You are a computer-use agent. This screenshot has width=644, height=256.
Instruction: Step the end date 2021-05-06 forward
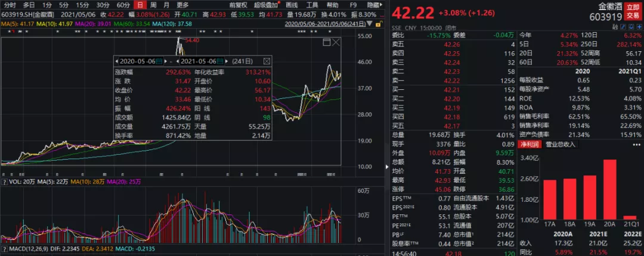pos(227,61)
